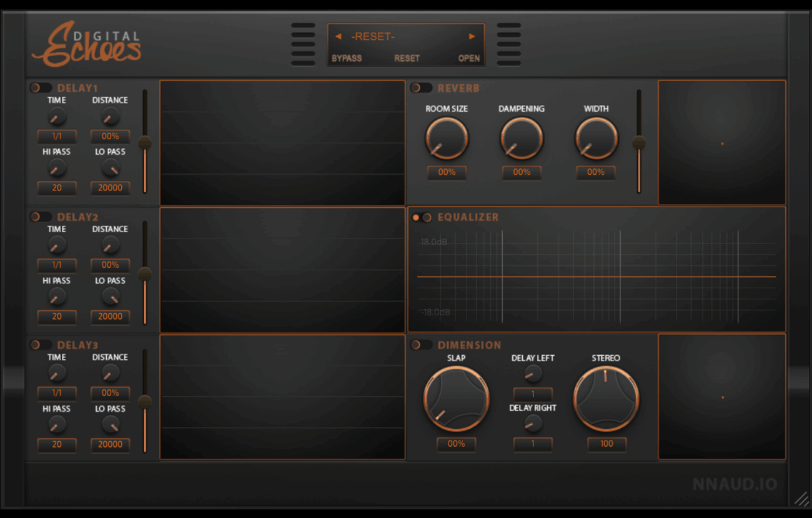Click the Delay3 Hi Pass knob
This screenshot has width=812, height=518.
[57, 424]
